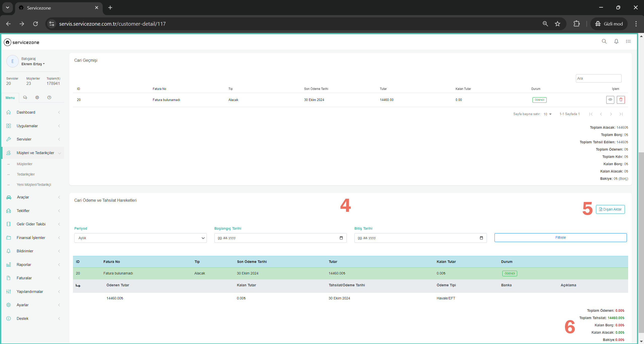Click the Başlangıç Tarihi date field
644x344 pixels.
280,238
